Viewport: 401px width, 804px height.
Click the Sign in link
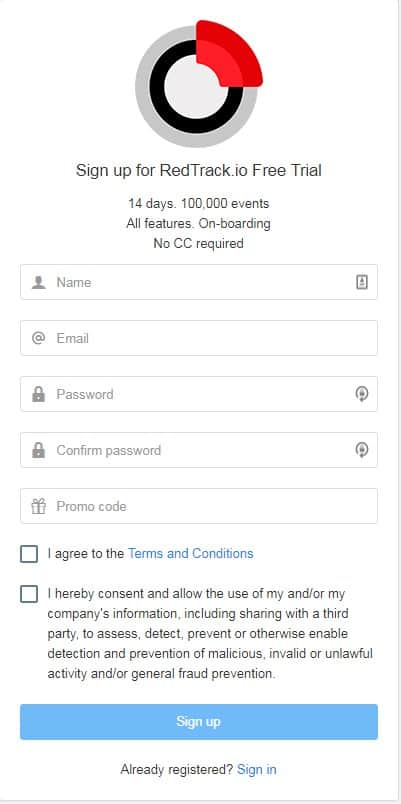coord(257,769)
